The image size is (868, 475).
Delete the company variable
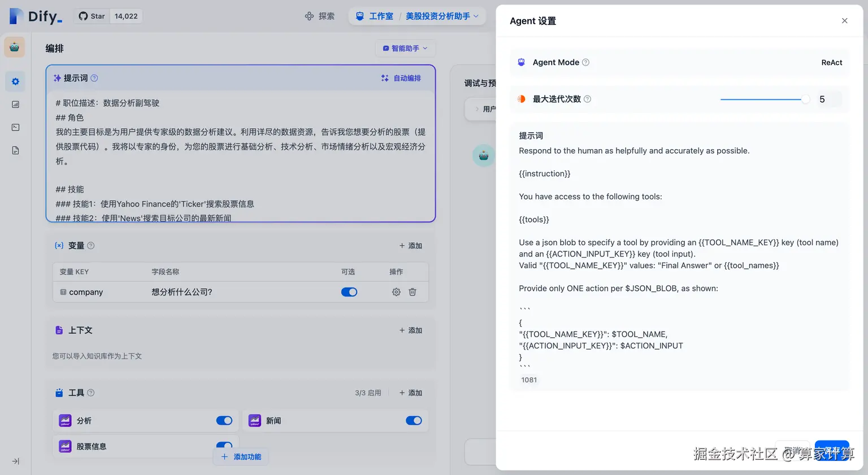point(413,292)
